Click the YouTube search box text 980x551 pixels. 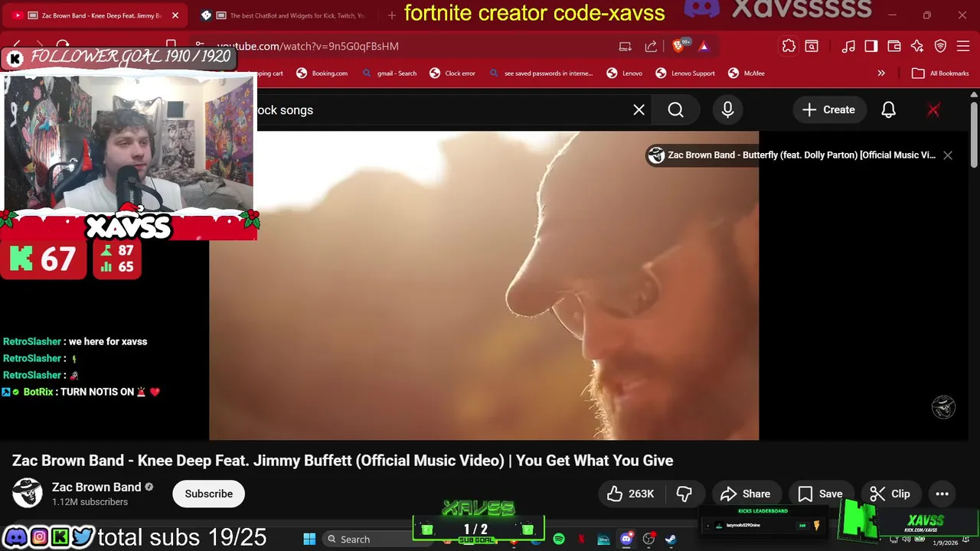coord(285,109)
